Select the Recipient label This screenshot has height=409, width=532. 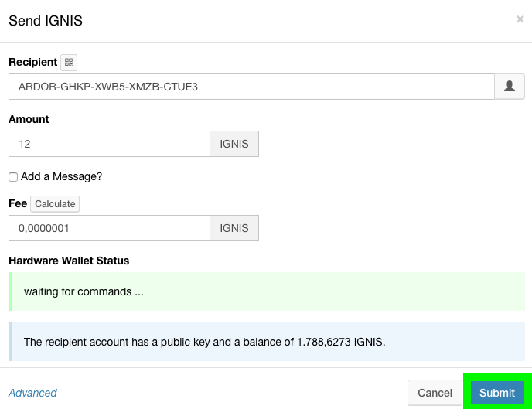pyautogui.click(x=33, y=62)
